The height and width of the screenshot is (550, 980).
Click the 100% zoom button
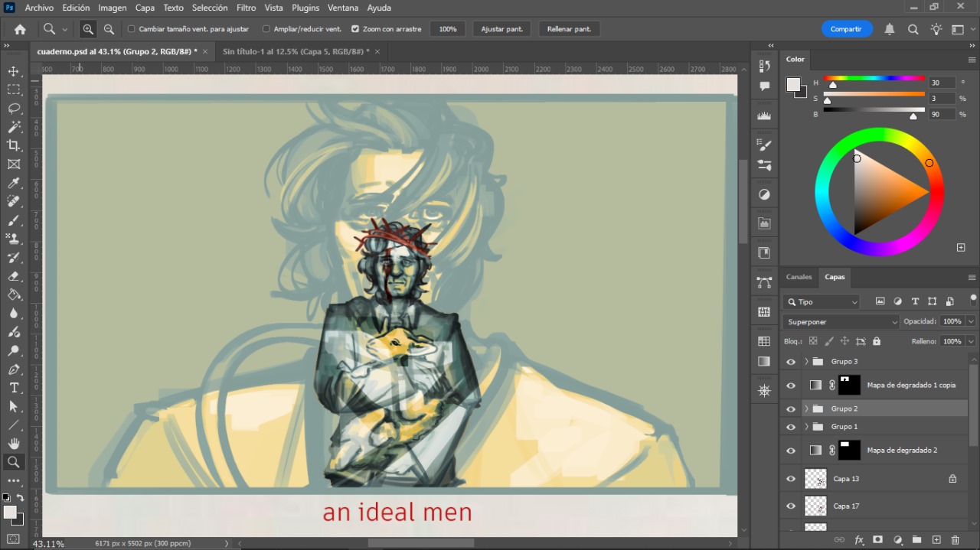(x=448, y=29)
